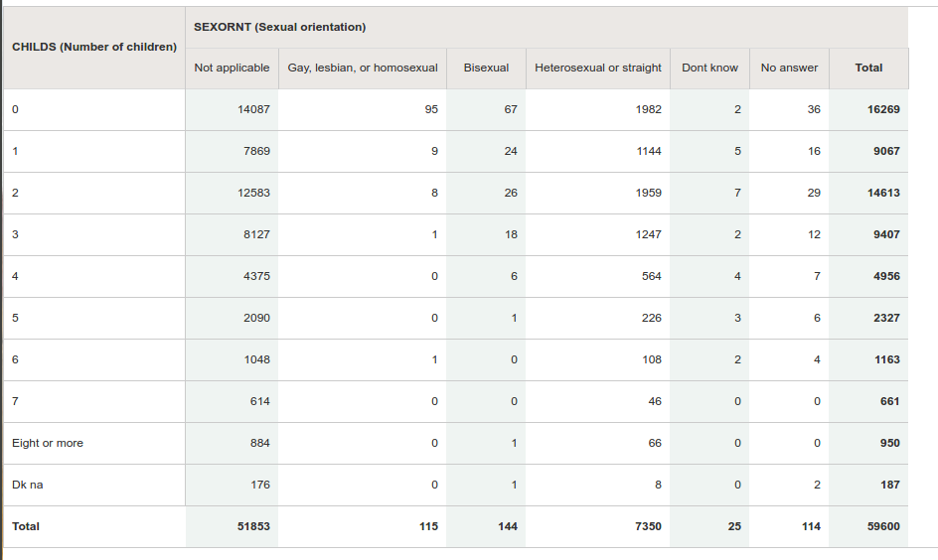Click the Dont know column header

710,68
